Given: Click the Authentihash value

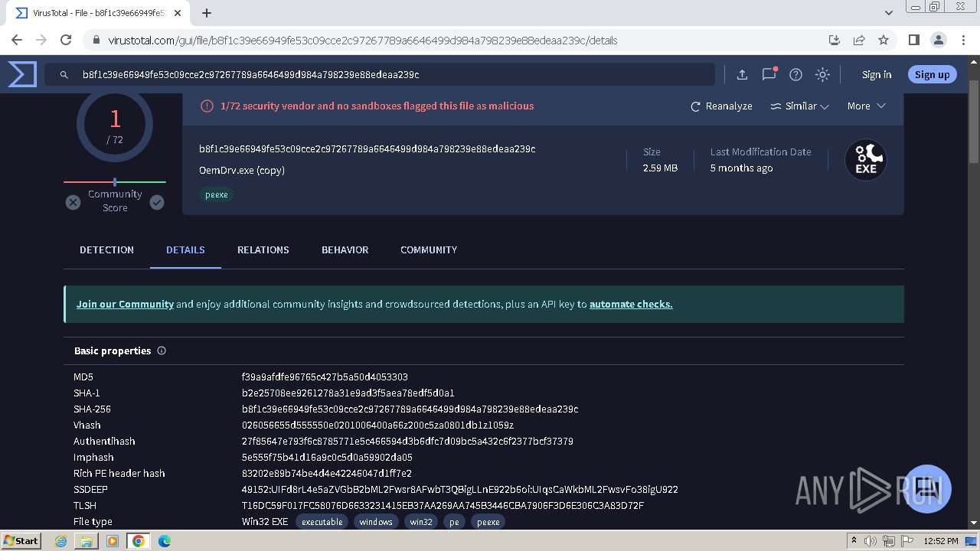Looking at the screenshot, I should click(x=407, y=441).
